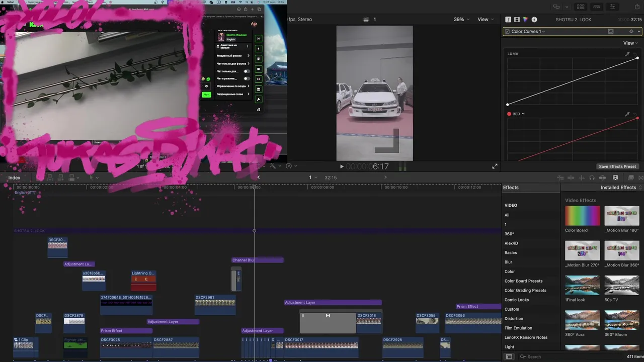Screen dimensions: 644x362
Task: Click the dropdown arrow beside the display icon
Action: tap(567, 7)
